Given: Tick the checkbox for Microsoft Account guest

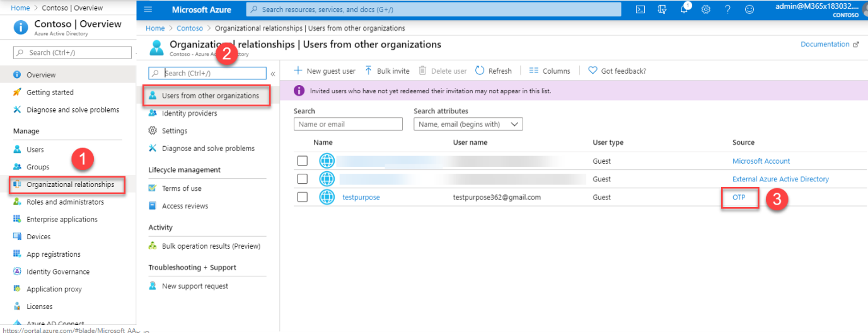Looking at the screenshot, I should [x=303, y=161].
